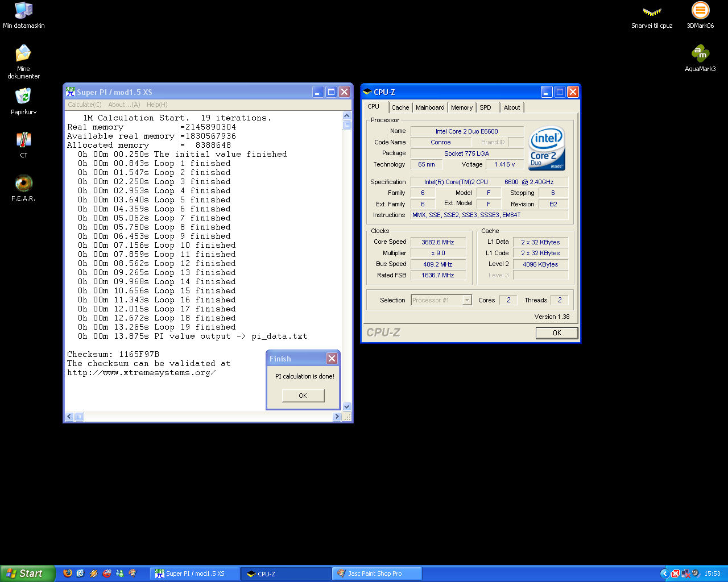Click the Super PI vertical scrollbar thumb
Image resolution: width=728 pixels, height=582 pixels.
[347, 125]
